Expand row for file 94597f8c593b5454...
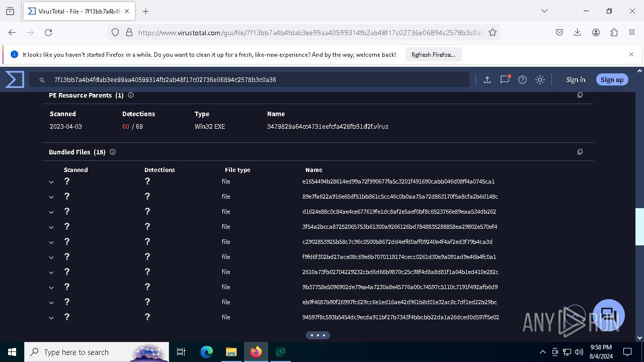The image size is (644, 362). (x=51, y=318)
